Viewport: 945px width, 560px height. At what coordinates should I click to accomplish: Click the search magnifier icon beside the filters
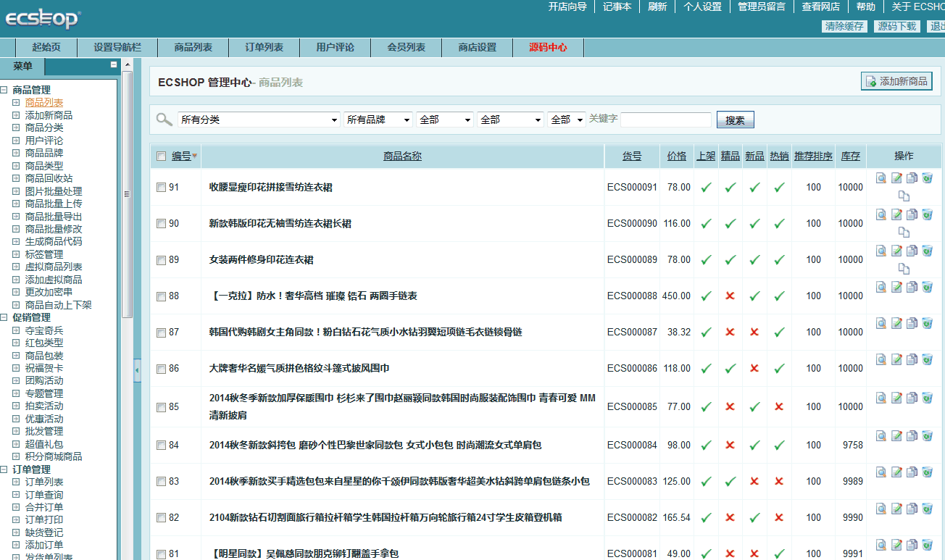pyautogui.click(x=163, y=119)
